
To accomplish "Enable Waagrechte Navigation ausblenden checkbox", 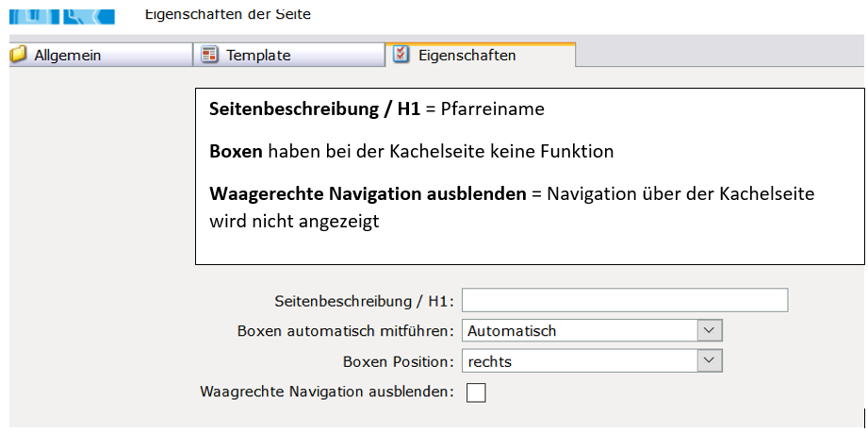I will click(x=476, y=392).
